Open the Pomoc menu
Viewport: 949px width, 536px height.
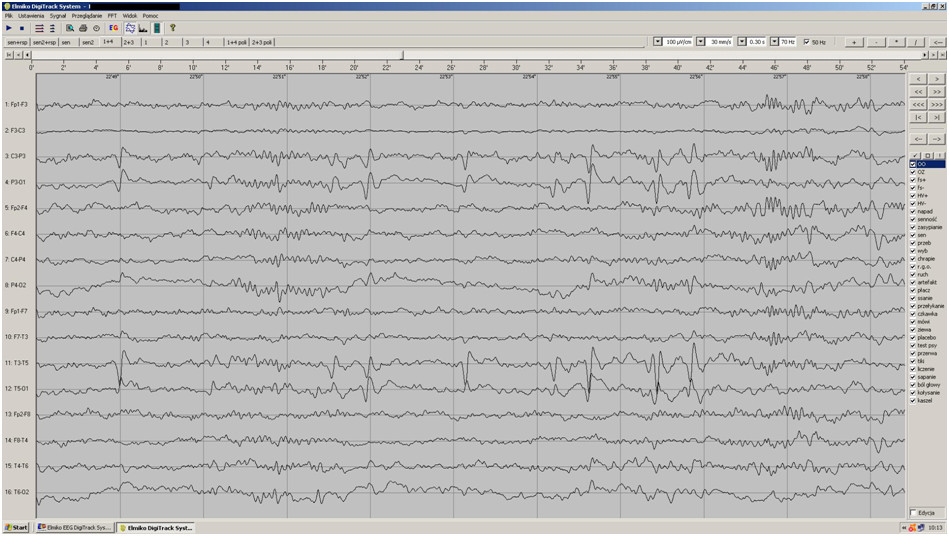[x=150, y=16]
